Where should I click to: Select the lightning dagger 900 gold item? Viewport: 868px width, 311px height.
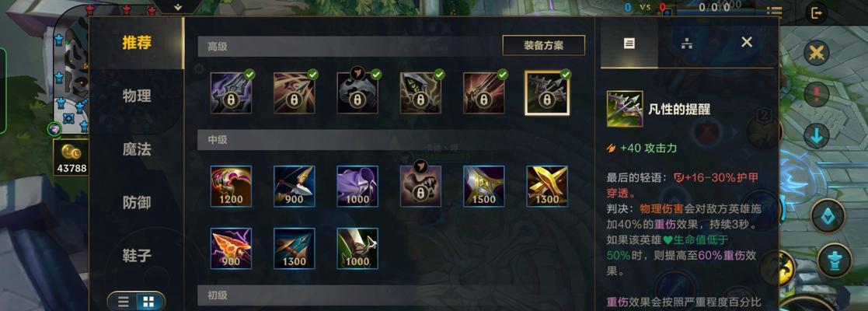point(231,249)
